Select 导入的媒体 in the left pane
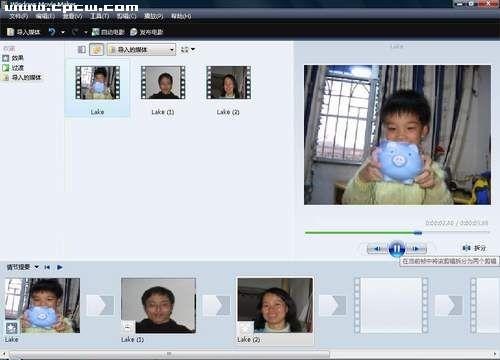The image size is (500, 360). [22, 77]
